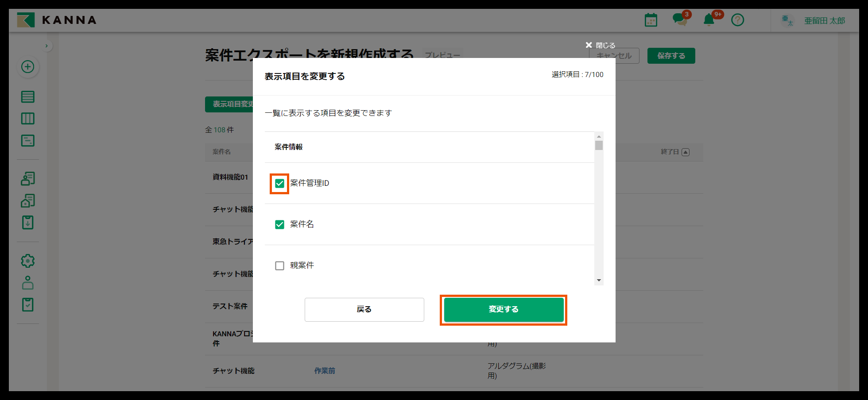Open the settings gear icon in sidebar
The height and width of the screenshot is (400, 868).
click(x=27, y=261)
